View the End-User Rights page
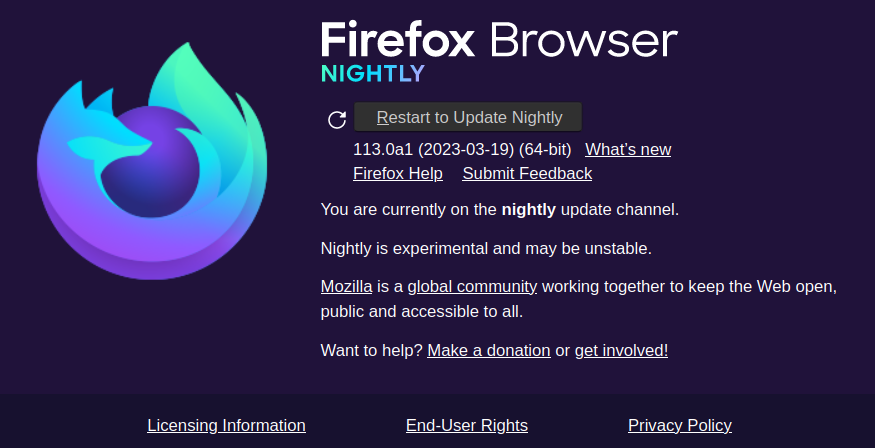This screenshot has height=448, width=875. [467, 425]
